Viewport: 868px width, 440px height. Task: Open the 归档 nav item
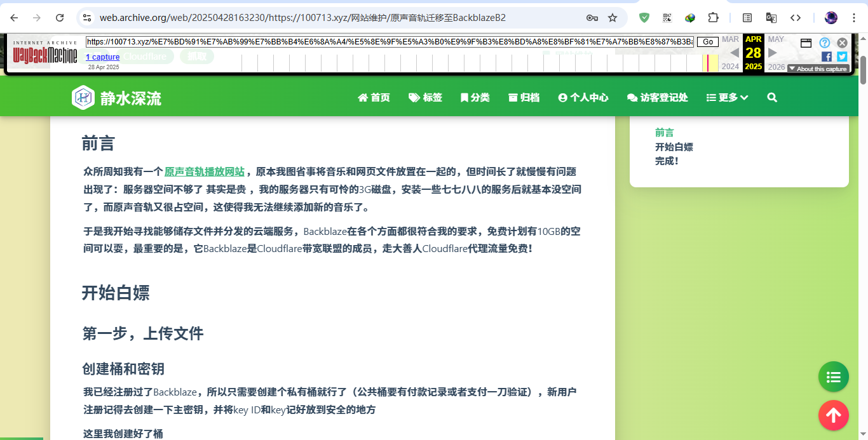[524, 97]
